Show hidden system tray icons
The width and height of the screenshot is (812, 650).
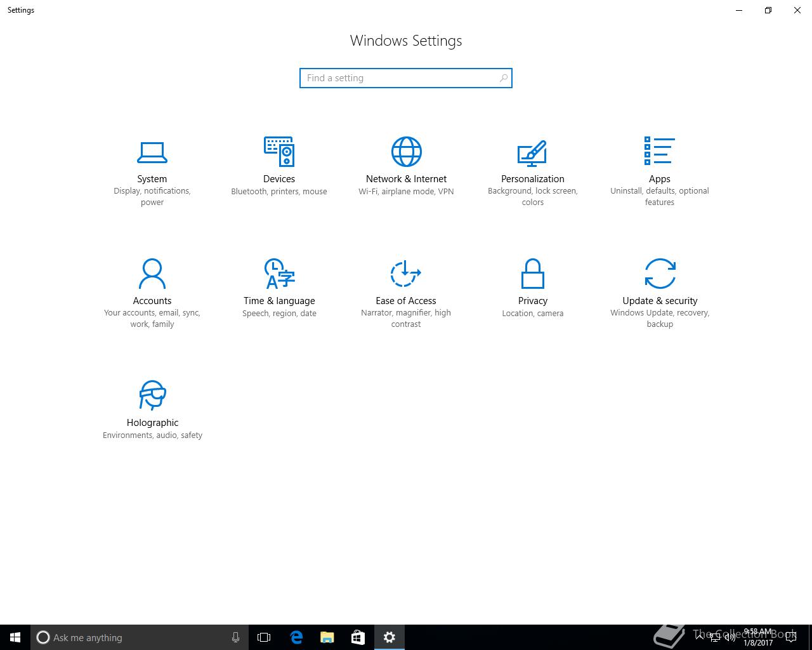click(x=700, y=637)
